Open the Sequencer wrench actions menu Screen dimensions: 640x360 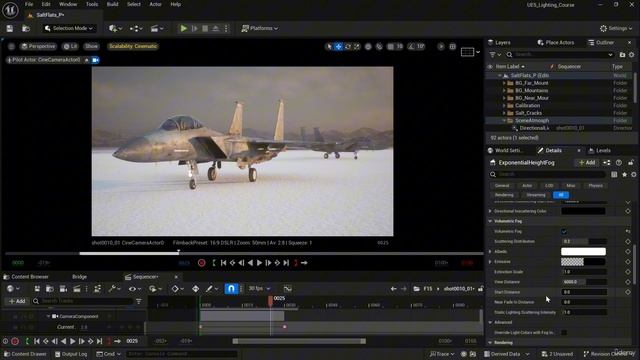(x=114, y=289)
